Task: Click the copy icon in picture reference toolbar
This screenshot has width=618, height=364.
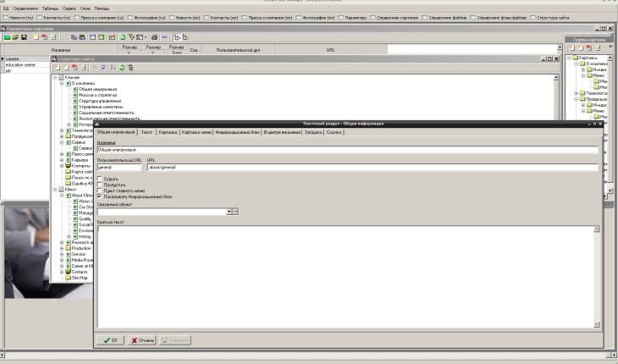Action: tap(74, 37)
